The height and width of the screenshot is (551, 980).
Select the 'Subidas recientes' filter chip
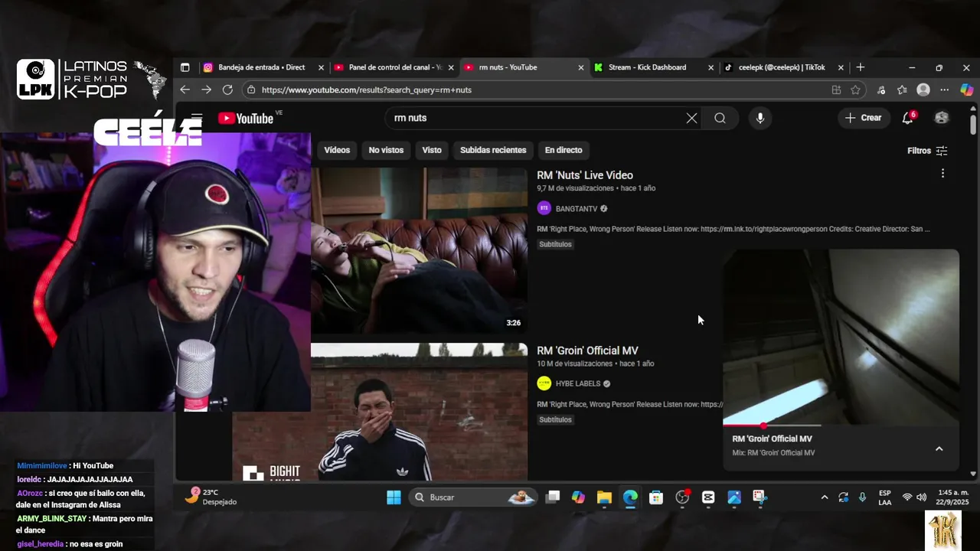493,150
